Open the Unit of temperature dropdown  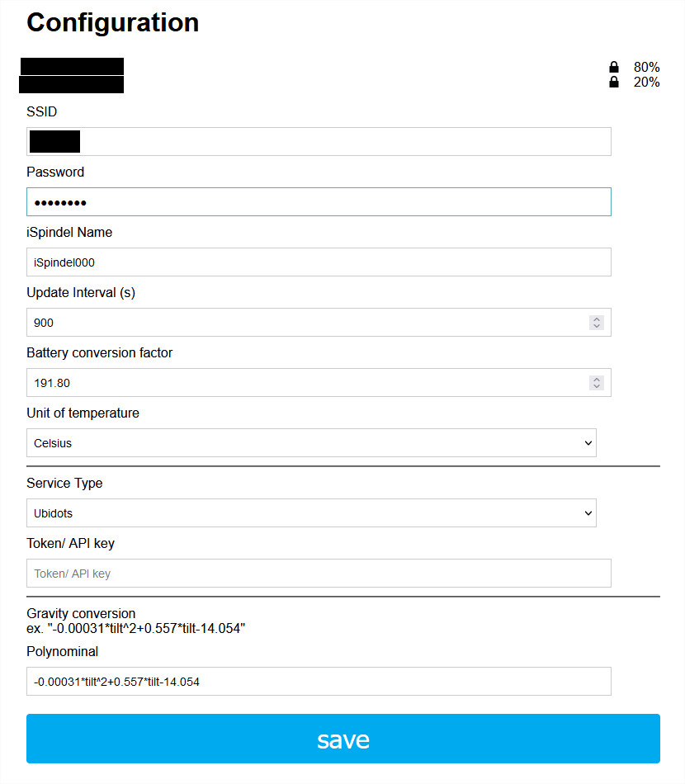311,442
